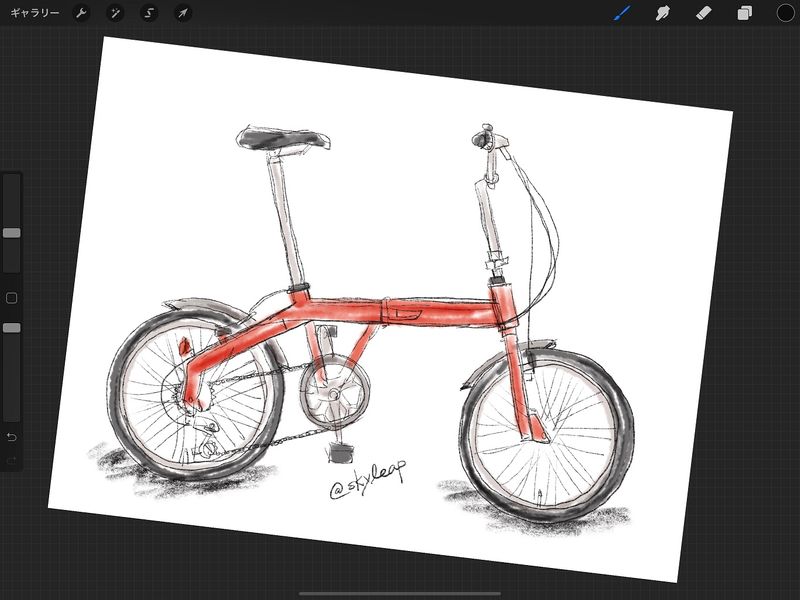
Task: Click the brush size slider handle
Action: tap(11, 232)
